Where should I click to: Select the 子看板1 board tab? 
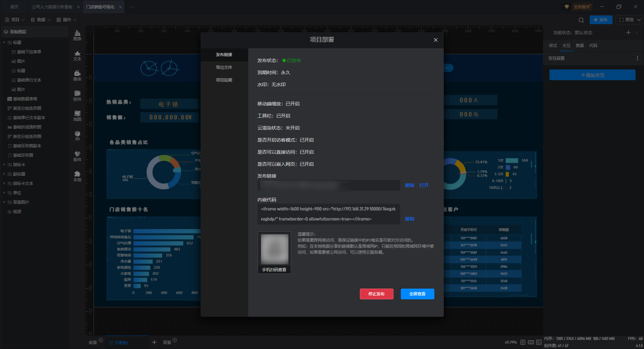[127, 342]
